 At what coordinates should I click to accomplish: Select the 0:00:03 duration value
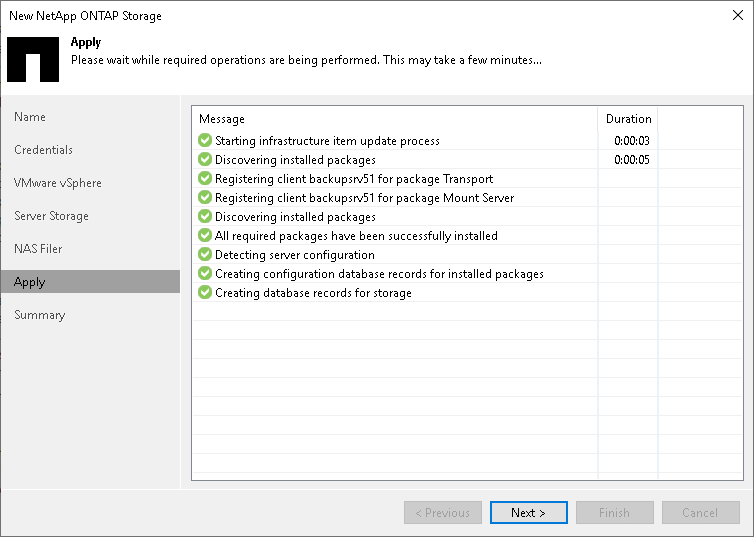(x=632, y=141)
